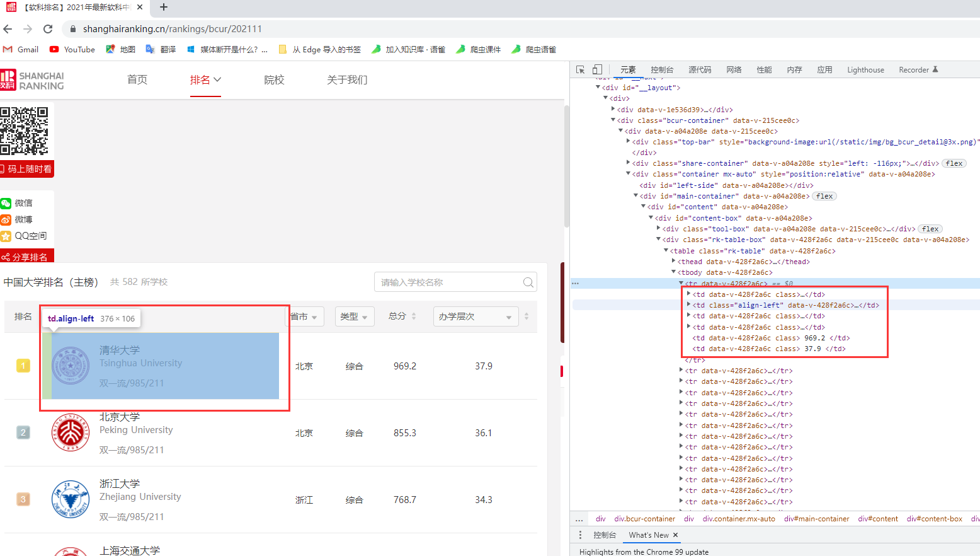This screenshot has height=556, width=980.
Task: Click 浙江大学 university name
Action: [x=120, y=484]
